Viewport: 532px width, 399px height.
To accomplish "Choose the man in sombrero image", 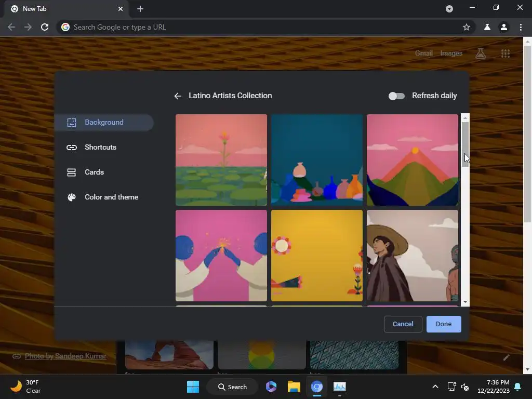I will [x=413, y=256].
